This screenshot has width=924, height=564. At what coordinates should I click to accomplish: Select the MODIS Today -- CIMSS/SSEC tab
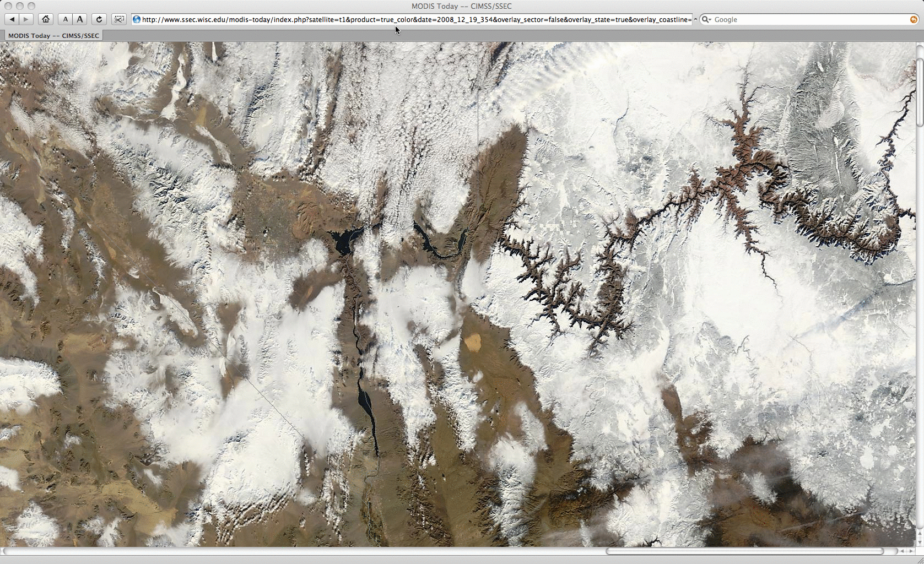click(53, 35)
